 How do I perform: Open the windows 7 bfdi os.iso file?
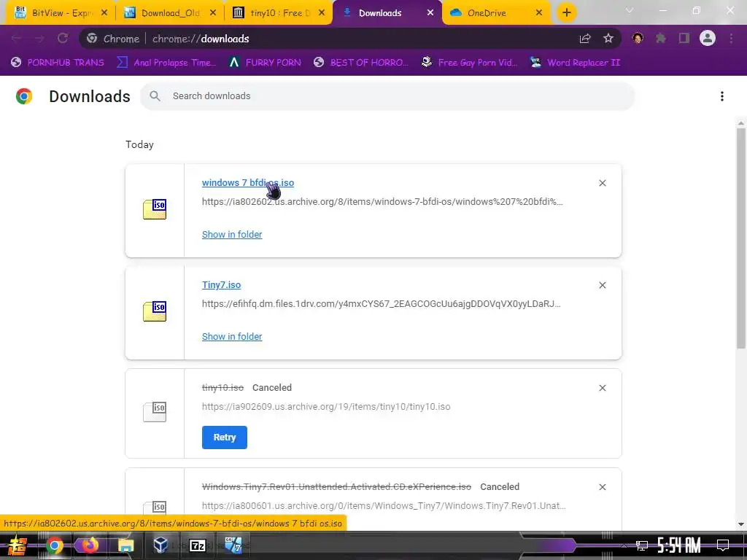pos(248,182)
